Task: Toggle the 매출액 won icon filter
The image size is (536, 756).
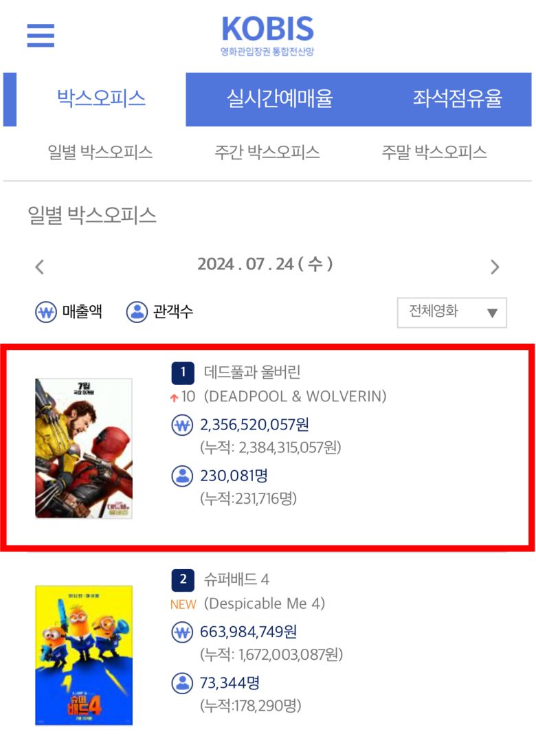Action: (x=46, y=312)
